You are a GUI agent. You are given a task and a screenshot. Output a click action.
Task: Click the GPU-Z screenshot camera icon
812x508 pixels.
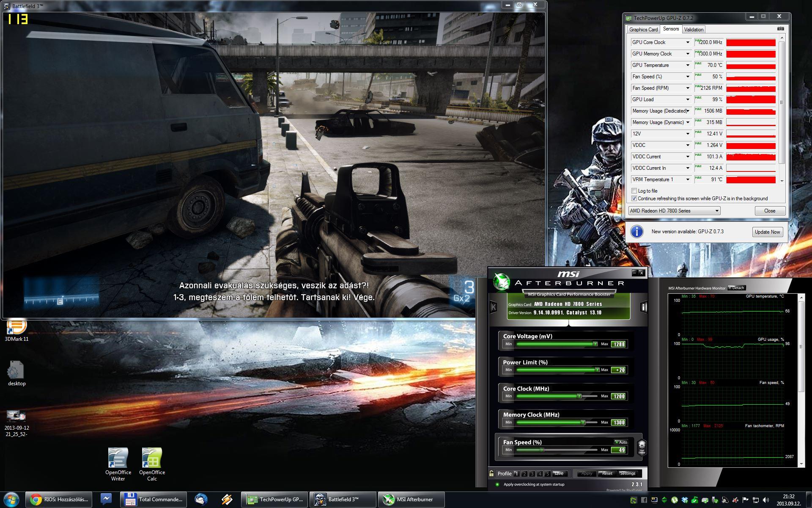(x=781, y=29)
